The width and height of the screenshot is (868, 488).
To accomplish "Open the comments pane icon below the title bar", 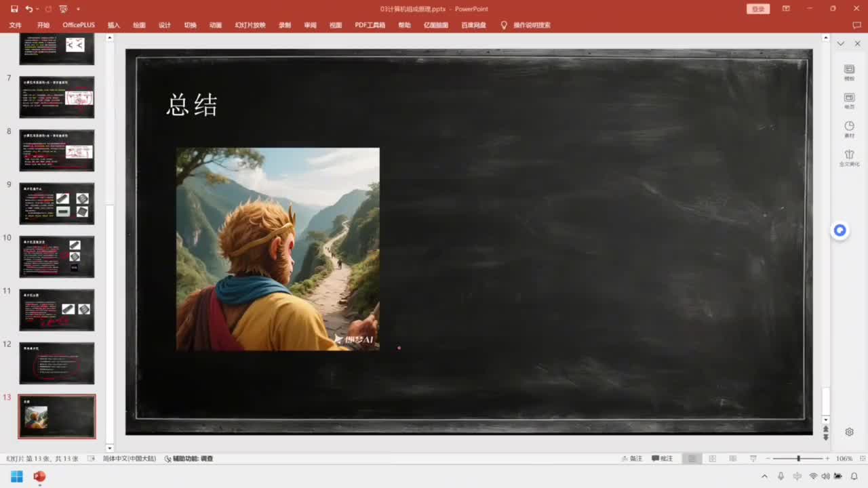I will click(x=856, y=25).
